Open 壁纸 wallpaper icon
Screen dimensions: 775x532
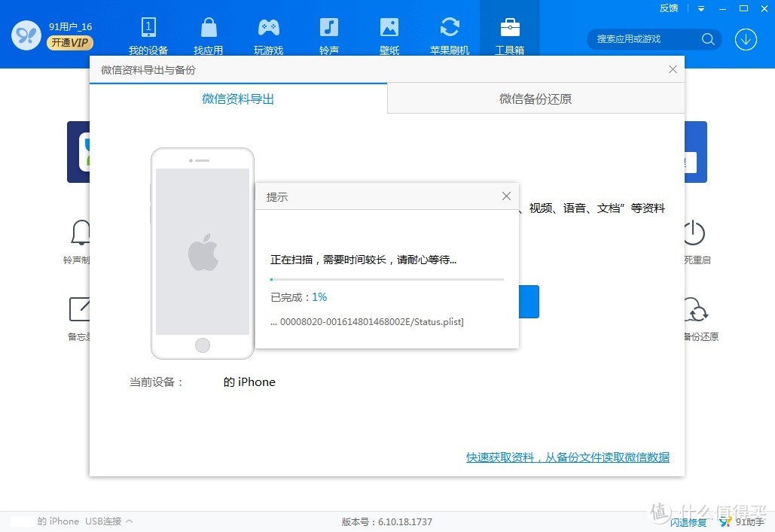389,26
